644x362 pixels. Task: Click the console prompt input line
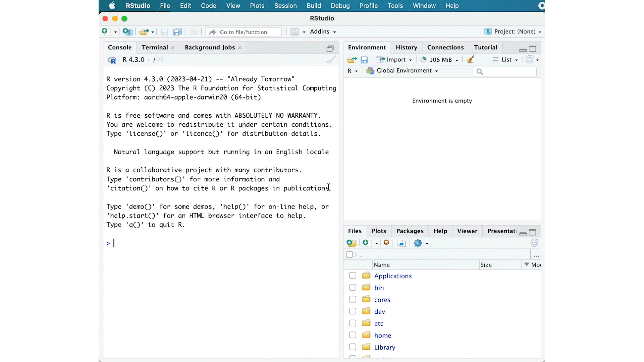[x=221, y=243]
